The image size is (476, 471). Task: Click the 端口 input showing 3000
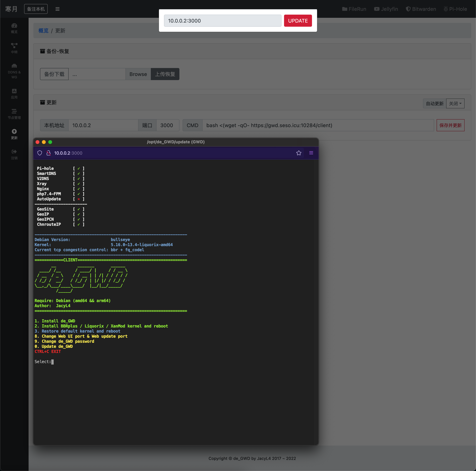tap(168, 125)
